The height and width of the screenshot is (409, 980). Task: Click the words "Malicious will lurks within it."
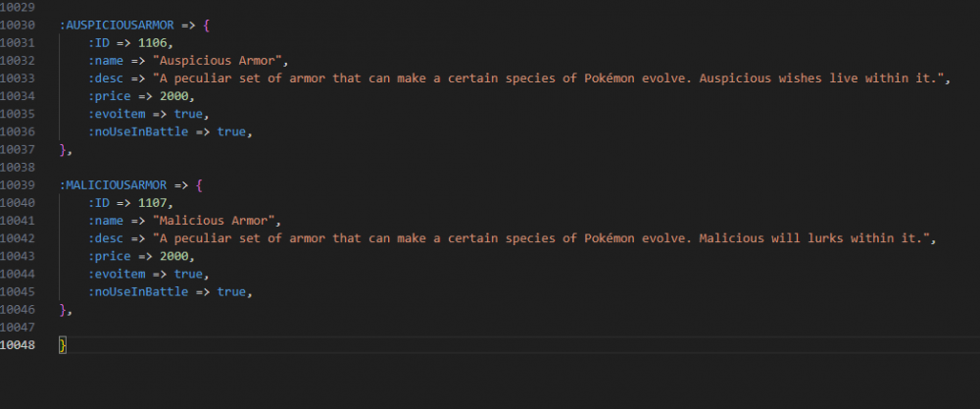pos(810,239)
